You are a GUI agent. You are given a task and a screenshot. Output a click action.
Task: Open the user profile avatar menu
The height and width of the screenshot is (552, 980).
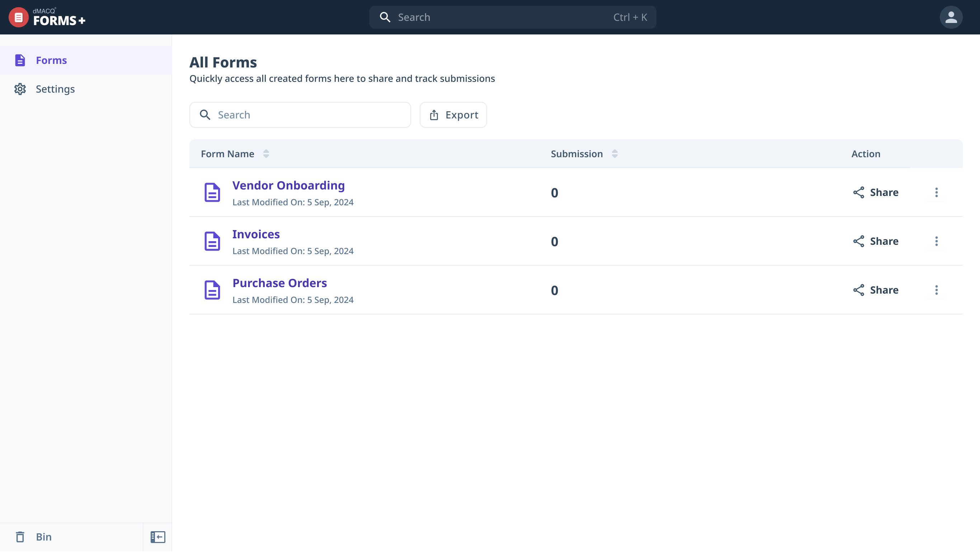coord(951,17)
